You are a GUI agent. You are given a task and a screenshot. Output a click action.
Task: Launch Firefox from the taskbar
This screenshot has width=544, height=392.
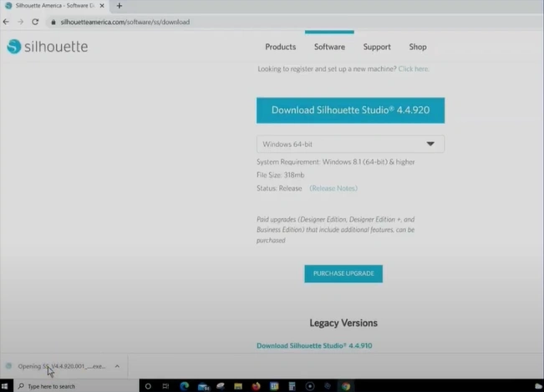click(256, 386)
